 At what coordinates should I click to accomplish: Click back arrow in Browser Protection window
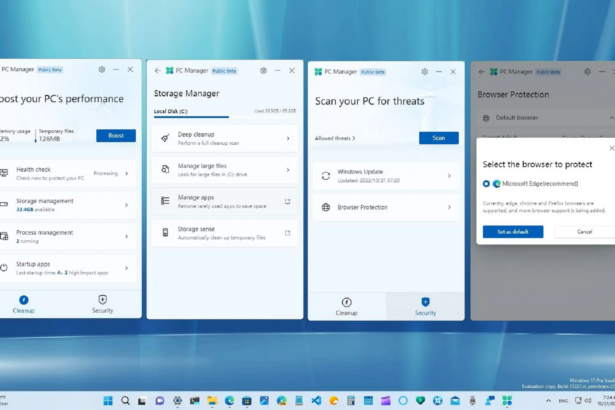tap(481, 72)
